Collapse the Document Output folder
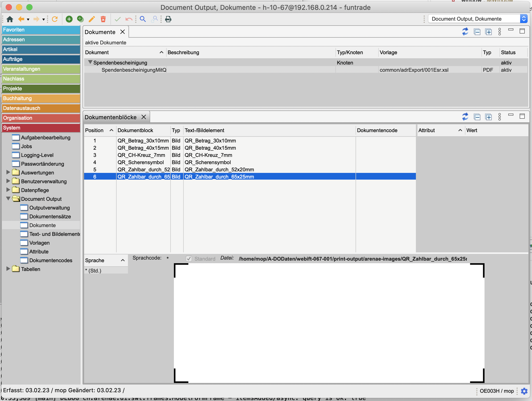Screen dimensions: 532x401 8,198
